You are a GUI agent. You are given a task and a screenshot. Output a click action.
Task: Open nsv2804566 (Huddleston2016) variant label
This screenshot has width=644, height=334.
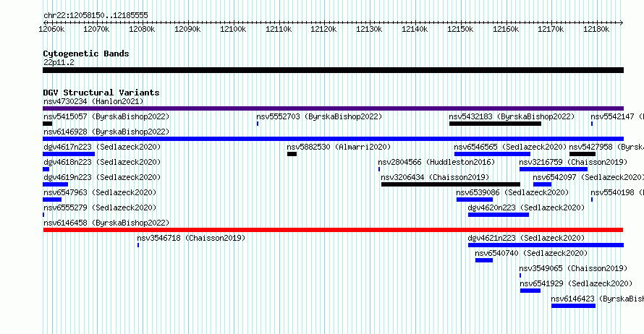(436, 162)
